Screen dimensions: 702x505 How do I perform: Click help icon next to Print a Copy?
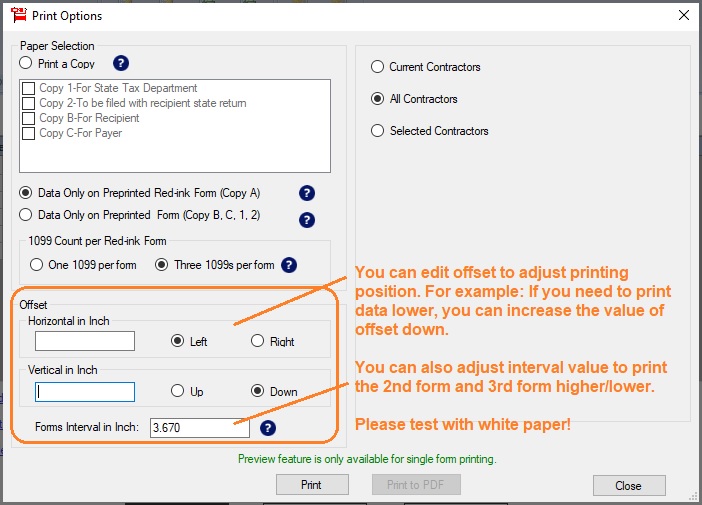point(121,63)
